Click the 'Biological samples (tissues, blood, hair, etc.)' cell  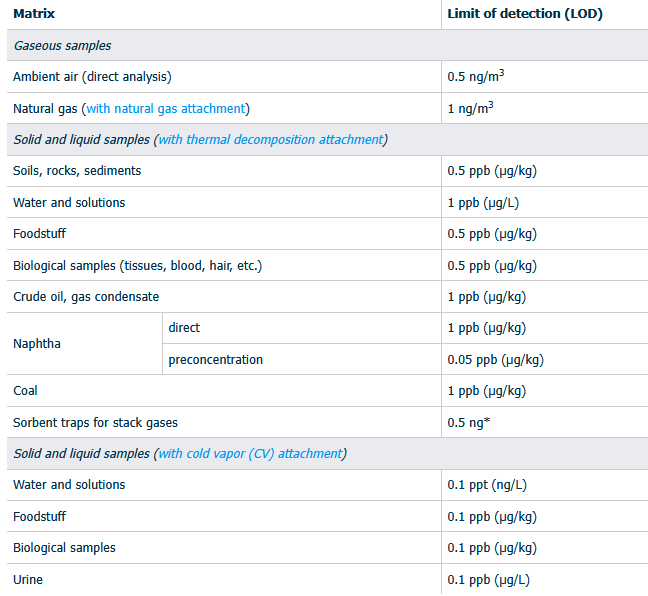(x=137, y=265)
